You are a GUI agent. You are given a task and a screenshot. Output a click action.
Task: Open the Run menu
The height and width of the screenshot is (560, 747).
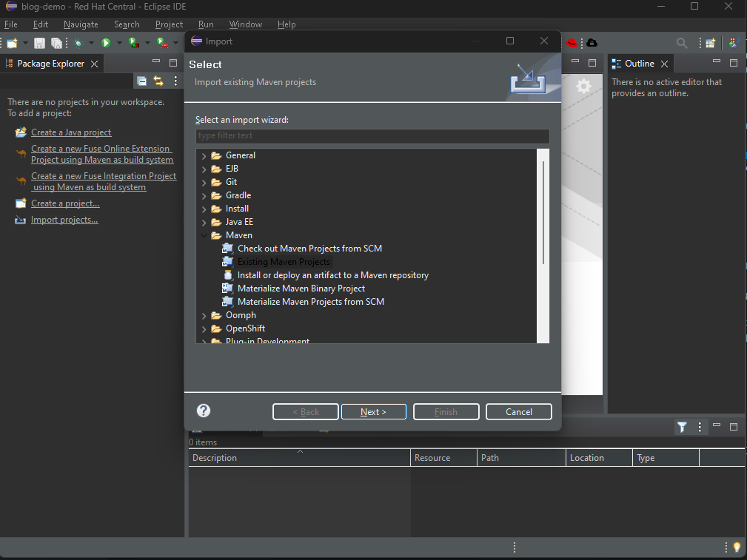point(206,24)
